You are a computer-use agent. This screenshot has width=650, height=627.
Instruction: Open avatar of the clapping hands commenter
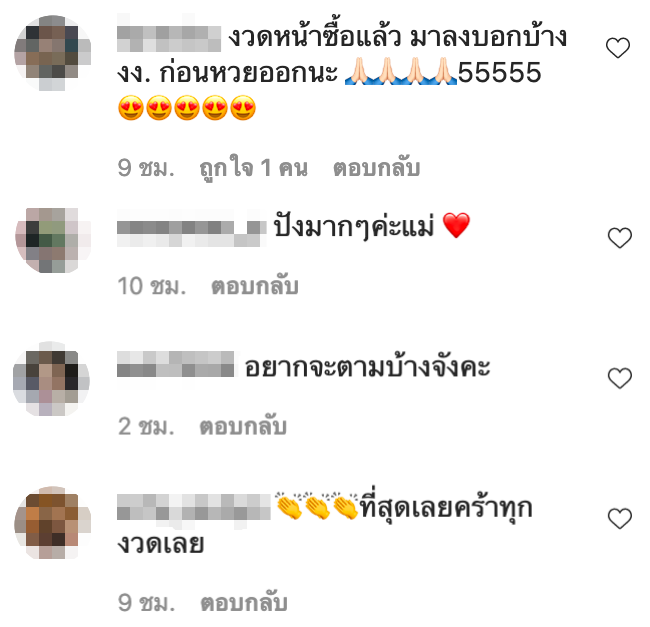pos(53,523)
